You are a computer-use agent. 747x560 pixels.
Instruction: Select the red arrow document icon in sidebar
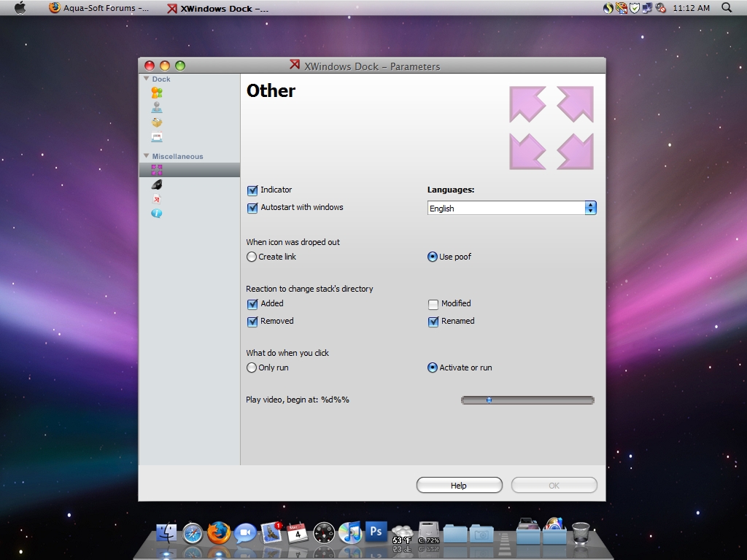(157, 199)
